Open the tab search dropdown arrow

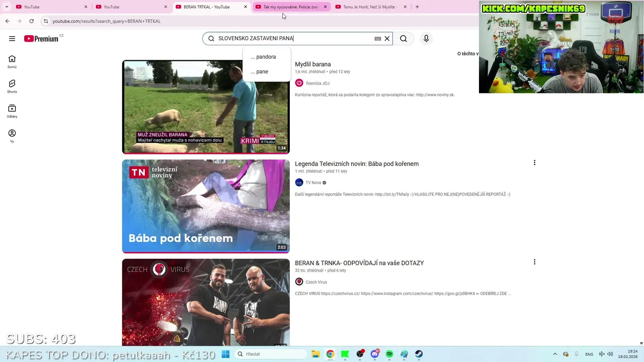pos(7,7)
